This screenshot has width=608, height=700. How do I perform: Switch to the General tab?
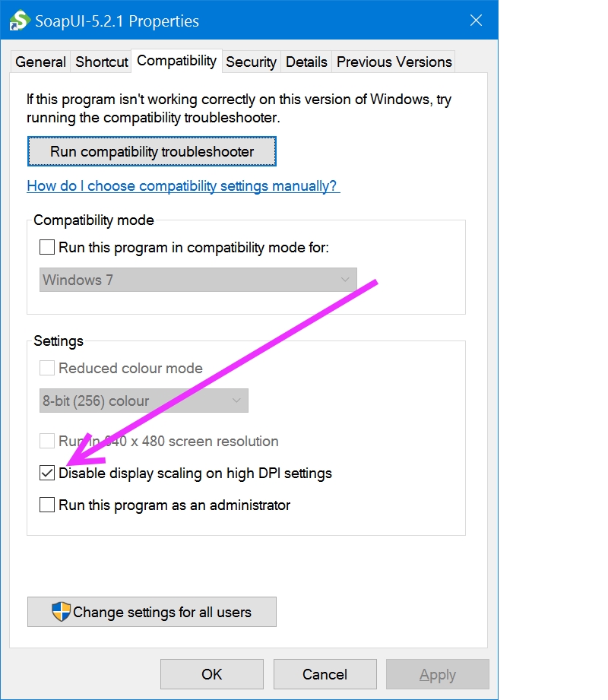pyautogui.click(x=40, y=62)
